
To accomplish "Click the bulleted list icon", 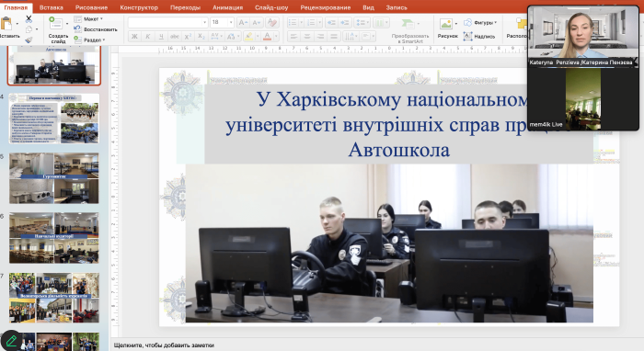I will (x=293, y=23).
